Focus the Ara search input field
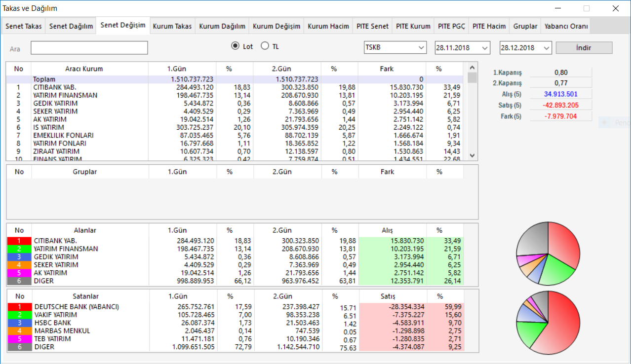Image resolution: width=631 pixels, height=364 pixels. (x=89, y=48)
